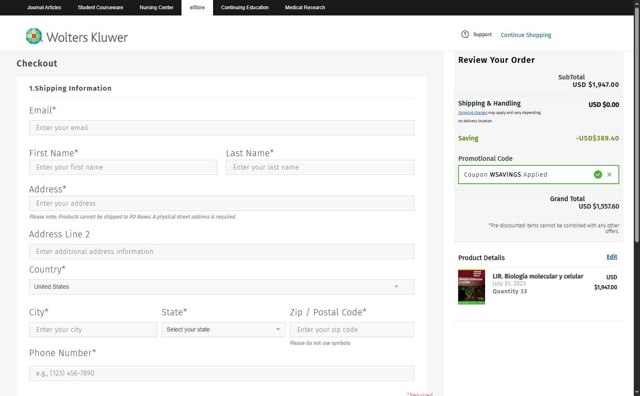Click into the Last Name field
Image resolution: width=640 pixels, height=396 pixels.
pos(320,167)
